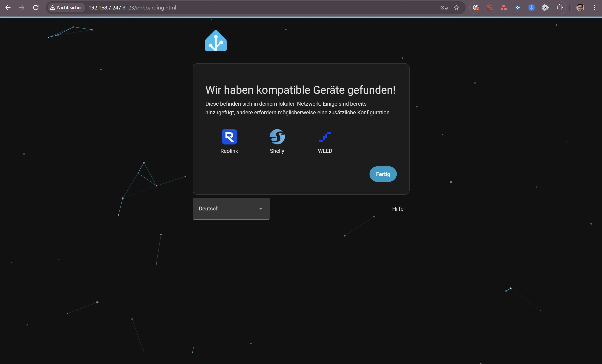The width and height of the screenshot is (602, 364).
Task: Click the Shelly integration icon
Action: click(x=277, y=137)
